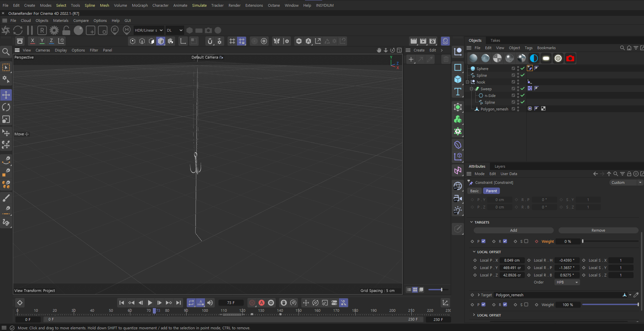Open the MoGraph menu
Screen dimensions: 644x331
point(140,5)
